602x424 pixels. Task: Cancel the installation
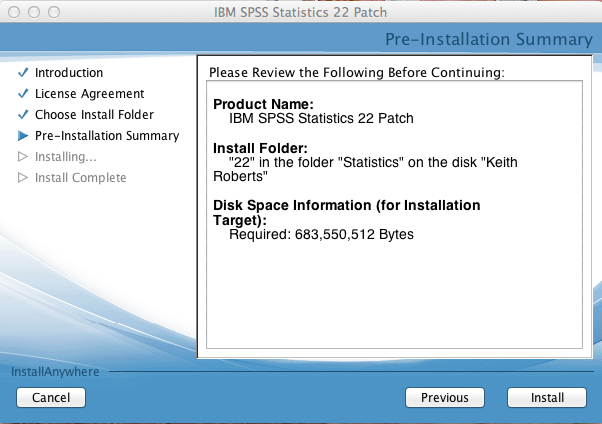tap(51, 397)
